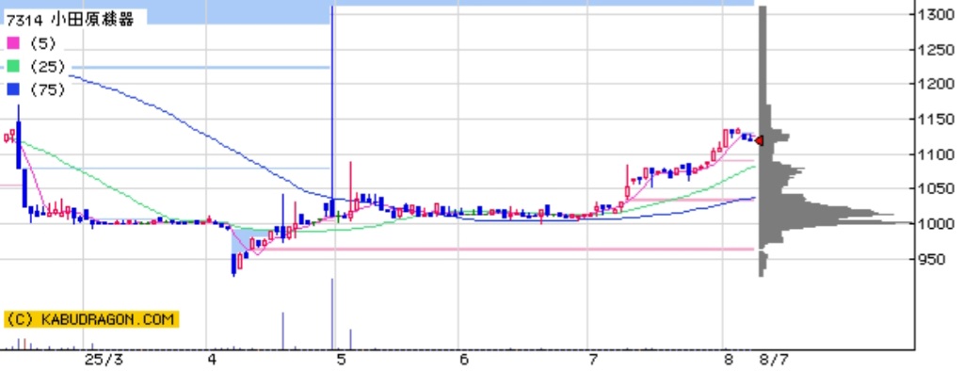Click the green 25-day average swatch
980x371 pixels.
[x=12, y=66]
